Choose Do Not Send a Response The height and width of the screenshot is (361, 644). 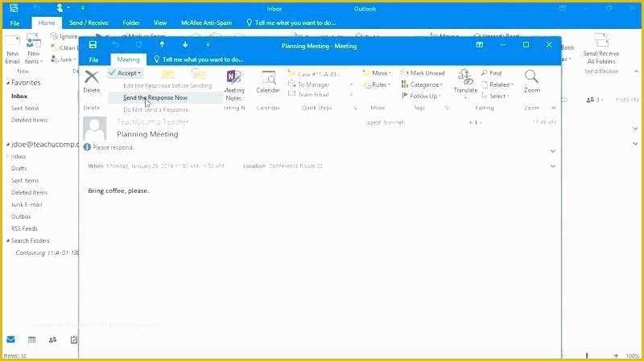tap(155, 109)
